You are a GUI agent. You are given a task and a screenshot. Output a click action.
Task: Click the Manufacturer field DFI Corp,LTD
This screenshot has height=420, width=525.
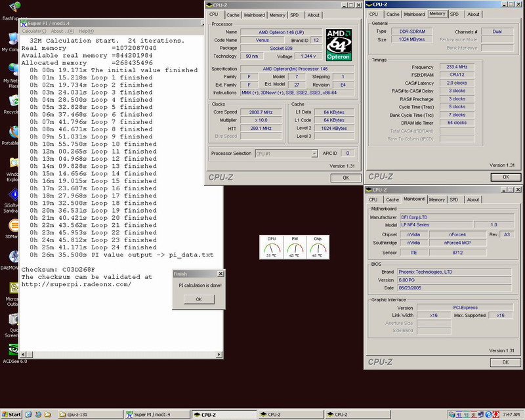(457, 217)
